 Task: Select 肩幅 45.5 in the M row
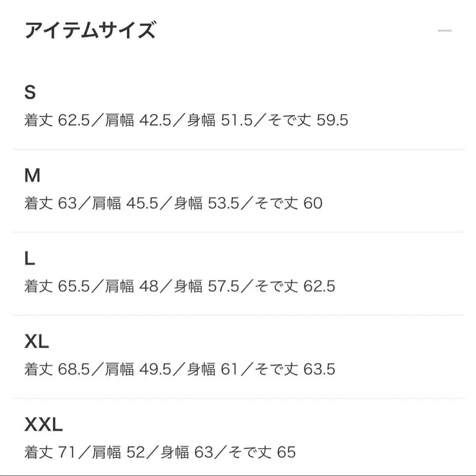coord(125,203)
